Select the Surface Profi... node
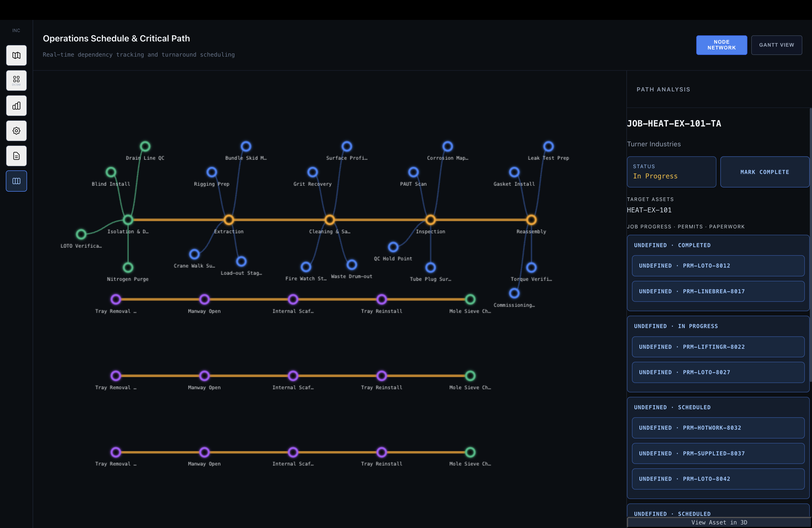Screen dimensions: 812x528 (347, 146)
